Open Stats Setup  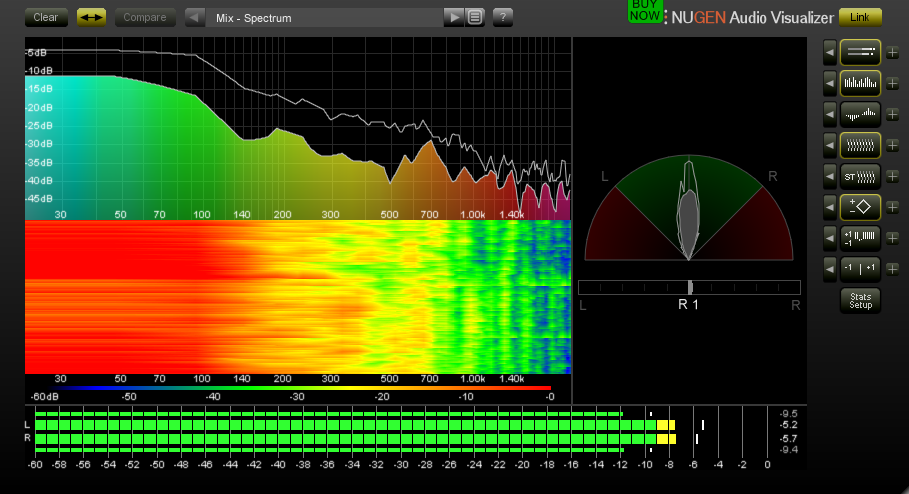[860, 300]
